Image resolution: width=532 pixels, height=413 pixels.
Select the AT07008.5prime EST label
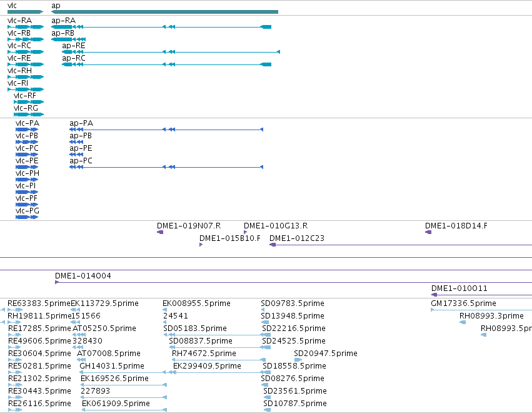109,354
